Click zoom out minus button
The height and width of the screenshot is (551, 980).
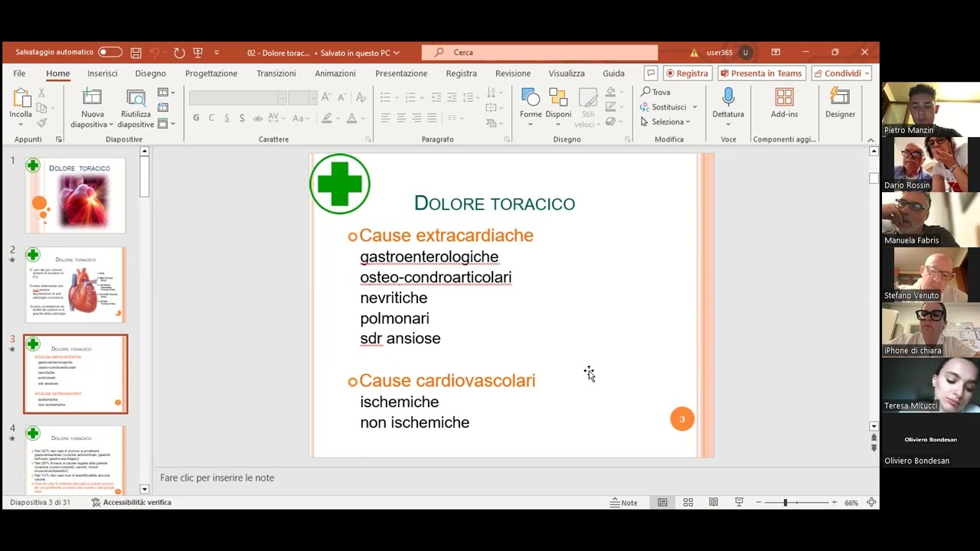(759, 503)
